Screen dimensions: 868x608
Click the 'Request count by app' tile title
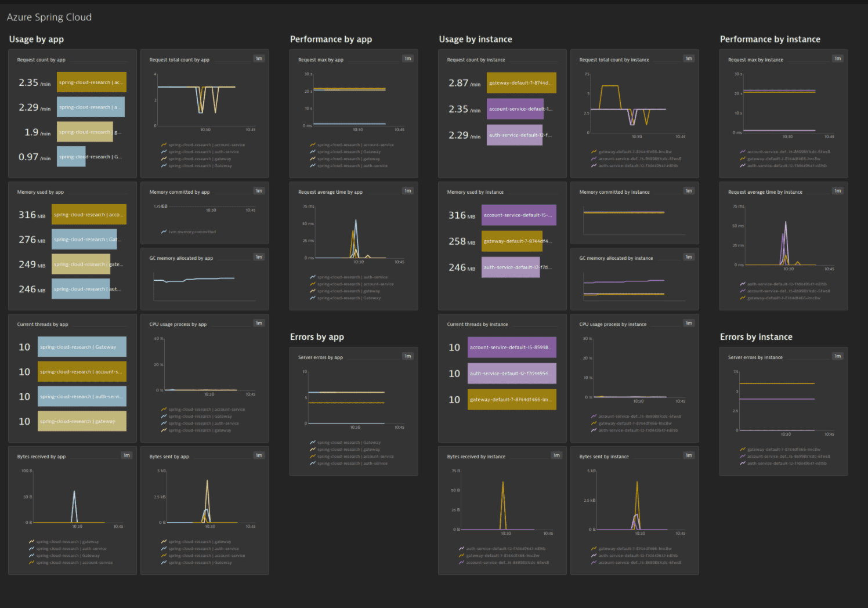pyautogui.click(x=41, y=60)
